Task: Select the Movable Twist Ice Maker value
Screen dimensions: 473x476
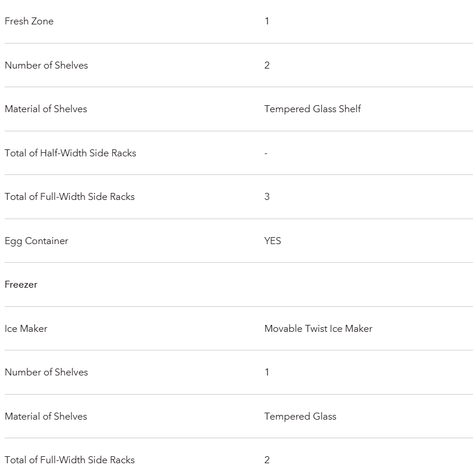Action: click(x=318, y=329)
